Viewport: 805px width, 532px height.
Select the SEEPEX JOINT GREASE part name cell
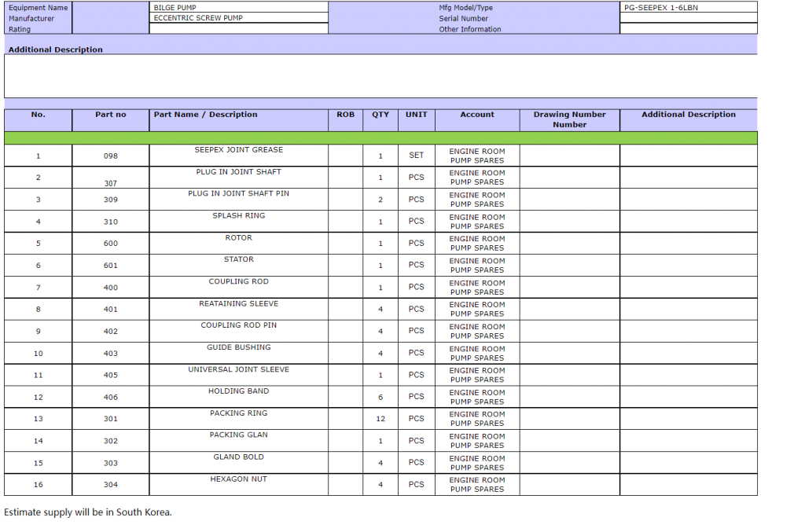tap(238, 155)
